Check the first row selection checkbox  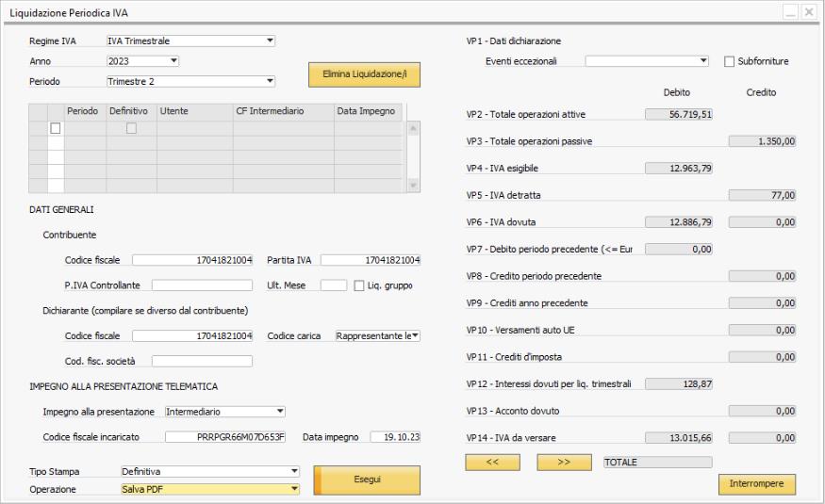(56, 128)
